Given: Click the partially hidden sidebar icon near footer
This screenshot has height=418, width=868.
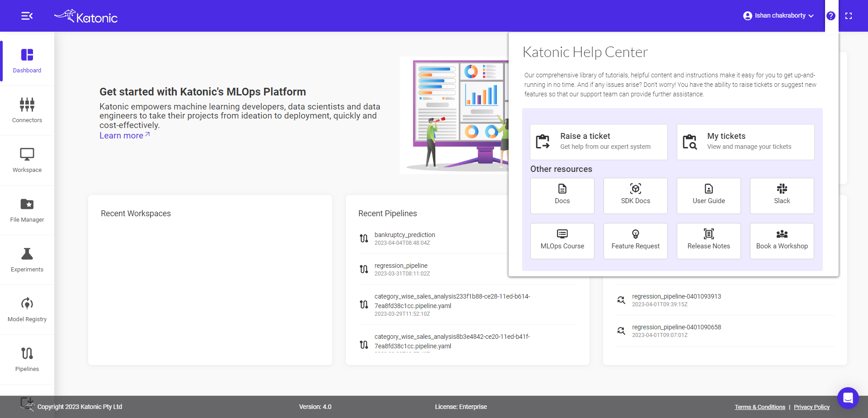Looking at the screenshot, I should click(x=27, y=403).
